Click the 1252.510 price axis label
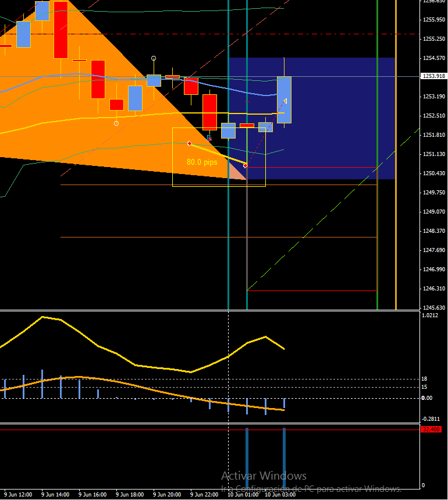448x500 pixels. coord(434,116)
